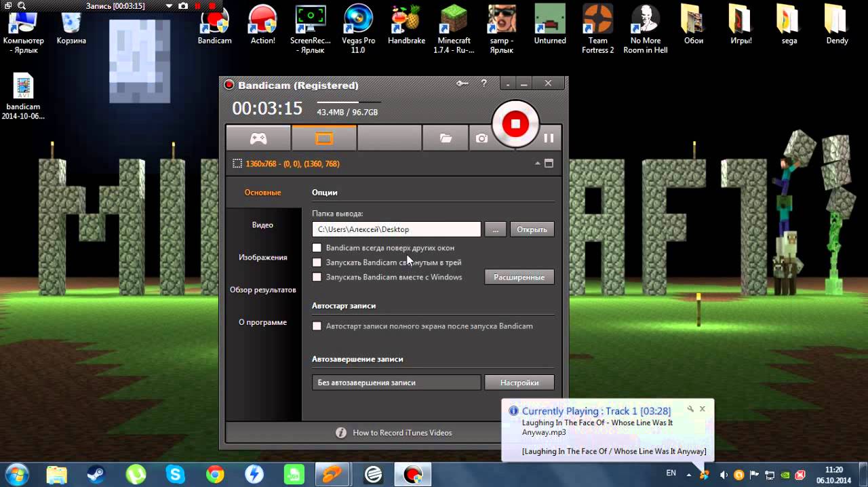This screenshot has height=487, width=868.
Task: Click the volume speaker tray icon
Action: point(724,475)
